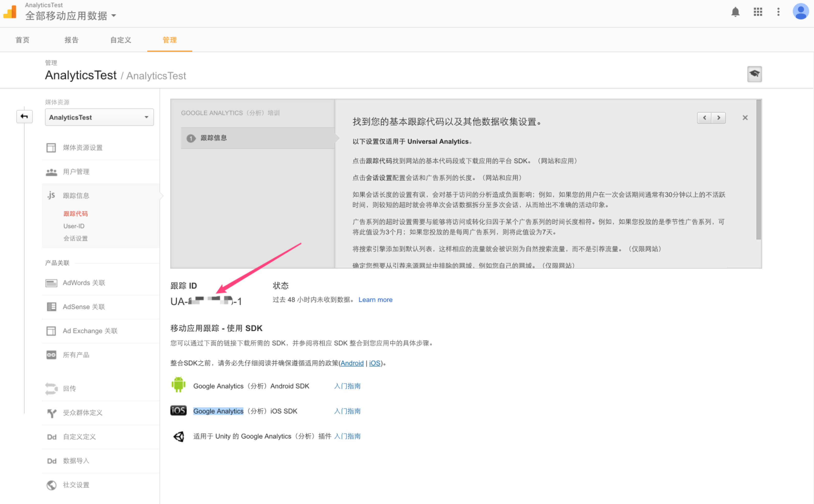Image resolution: width=814 pixels, height=504 pixels.
Task: Open Android SDK 入门指南 link
Action: (x=347, y=386)
